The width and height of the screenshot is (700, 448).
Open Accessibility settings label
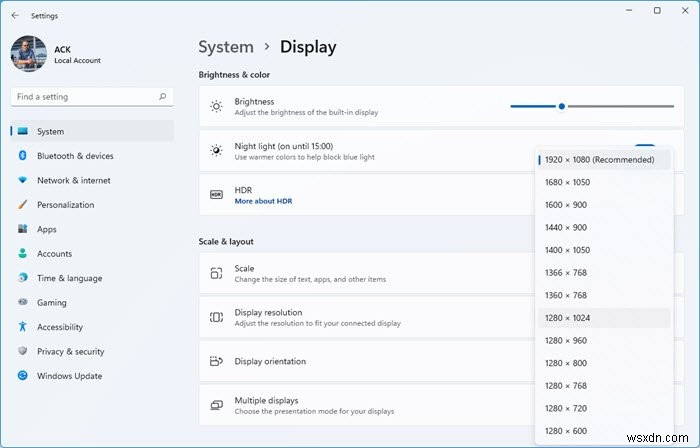[60, 327]
